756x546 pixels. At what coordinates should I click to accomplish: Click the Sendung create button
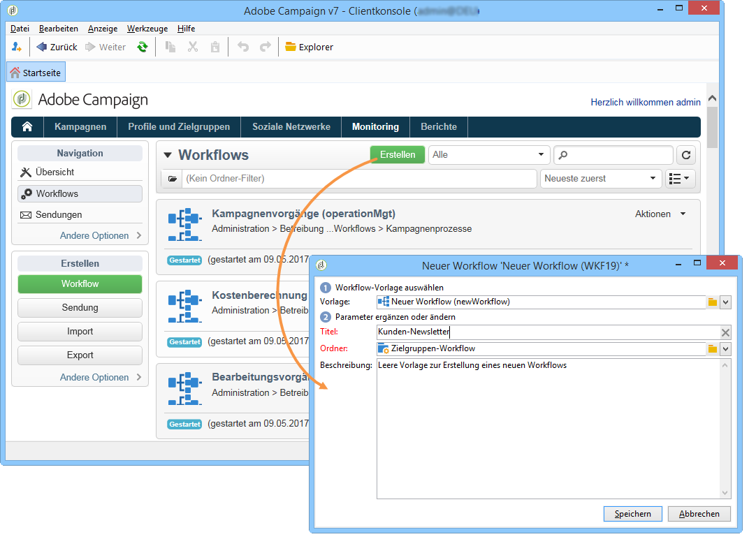80,307
